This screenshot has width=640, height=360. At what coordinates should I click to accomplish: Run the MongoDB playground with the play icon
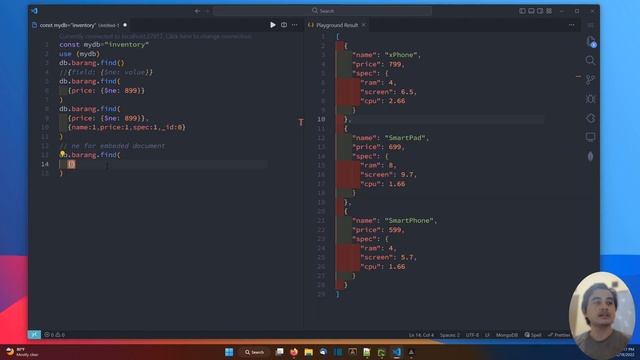[x=273, y=25]
